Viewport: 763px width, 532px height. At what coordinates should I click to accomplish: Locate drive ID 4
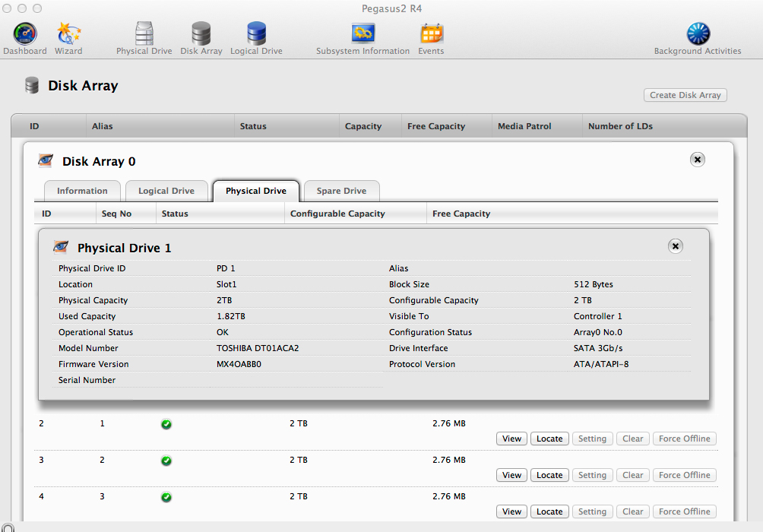click(x=549, y=511)
